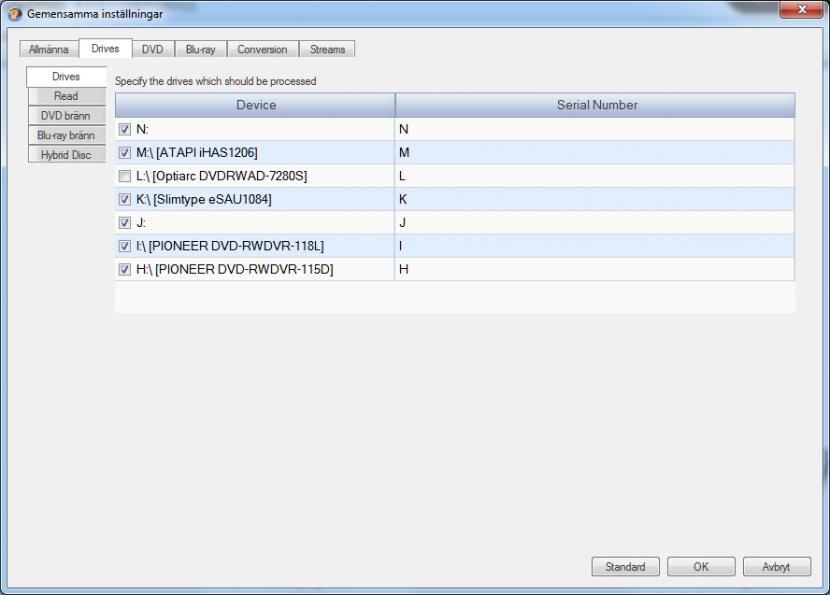Switch to the Conversion tab
The image size is (830, 595).
(x=263, y=49)
